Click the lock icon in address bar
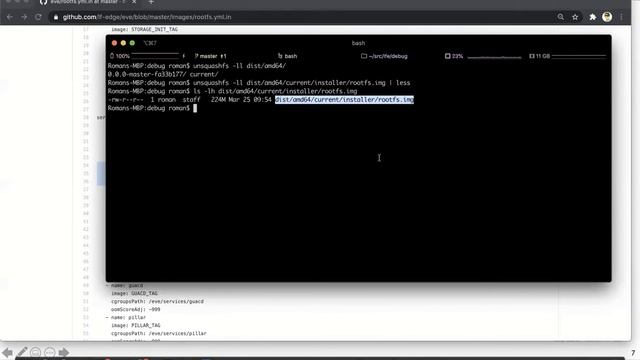The width and height of the screenshot is (640, 360). click(56, 17)
